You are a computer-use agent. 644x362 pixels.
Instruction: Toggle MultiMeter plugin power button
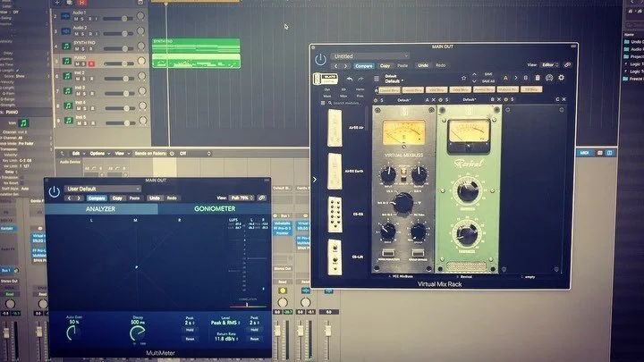55,191
